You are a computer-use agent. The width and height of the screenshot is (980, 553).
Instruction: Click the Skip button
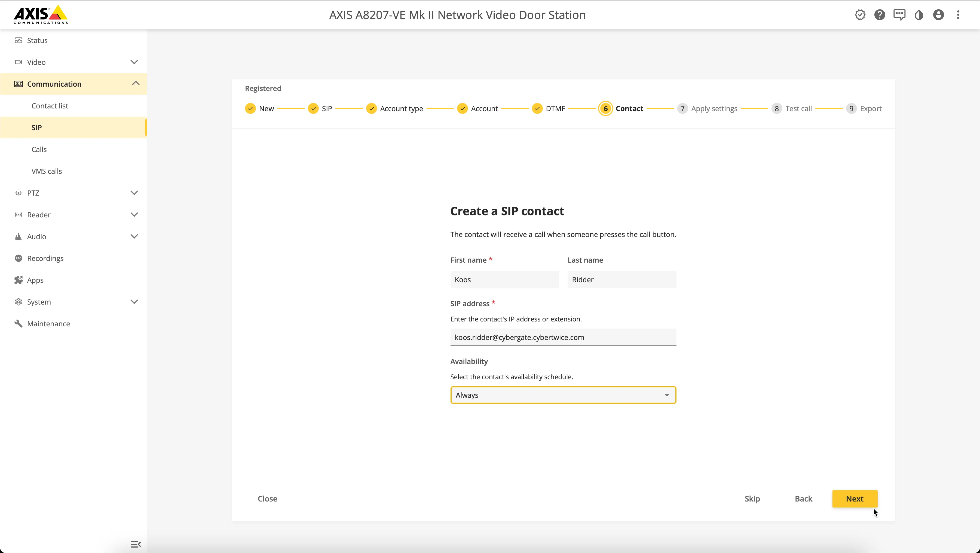point(752,499)
